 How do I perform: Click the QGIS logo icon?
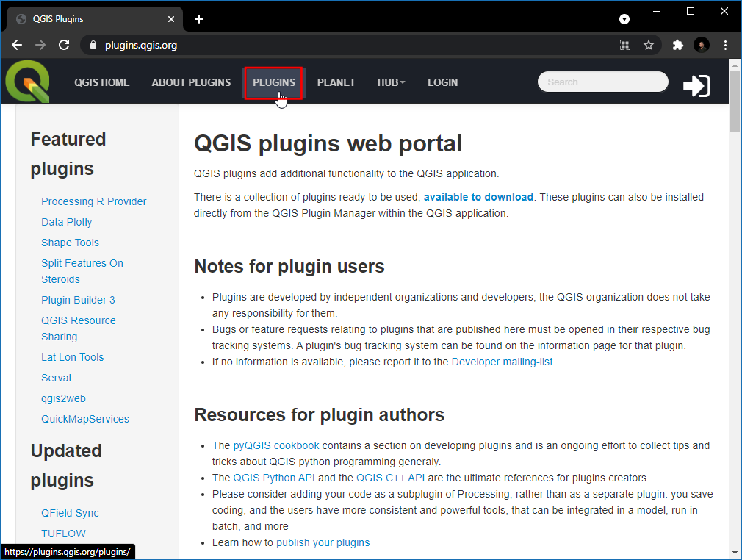point(27,82)
